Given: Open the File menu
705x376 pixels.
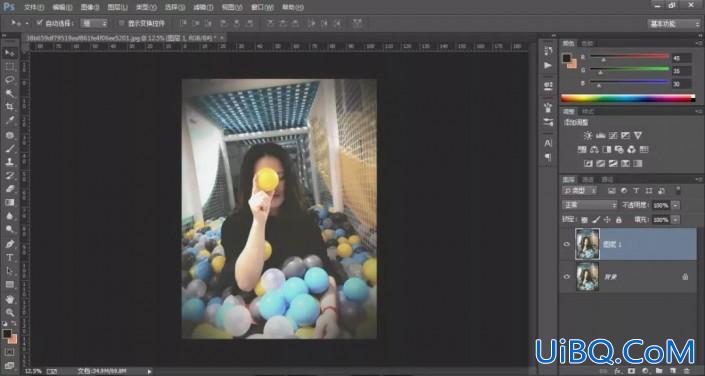Looking at the screenshot, I should pyautogui.click(x=34, y=7).
